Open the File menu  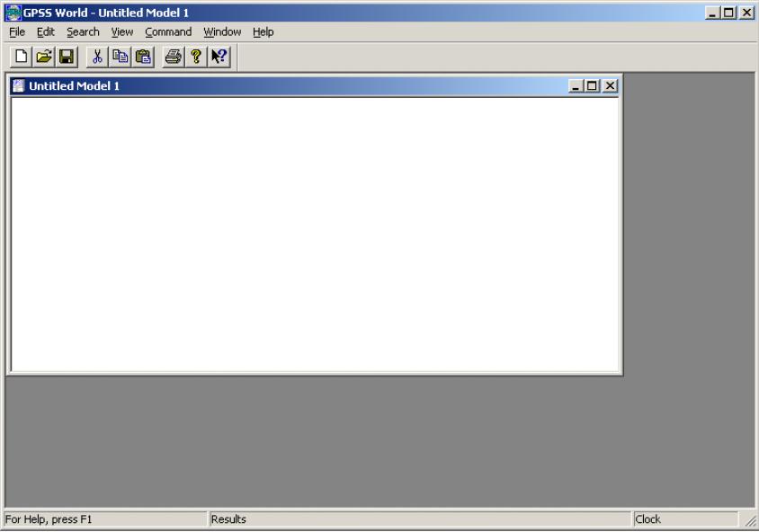(x=17, y=32)
